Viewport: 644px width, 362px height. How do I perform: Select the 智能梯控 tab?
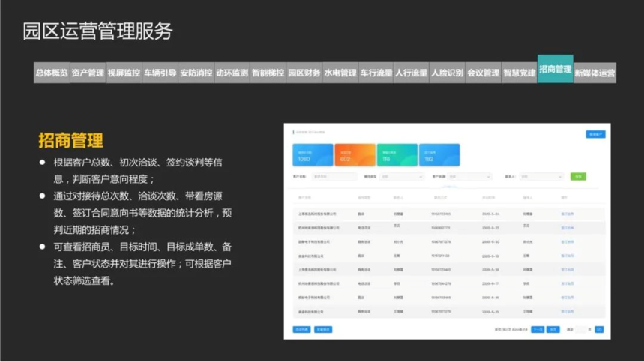268,73
